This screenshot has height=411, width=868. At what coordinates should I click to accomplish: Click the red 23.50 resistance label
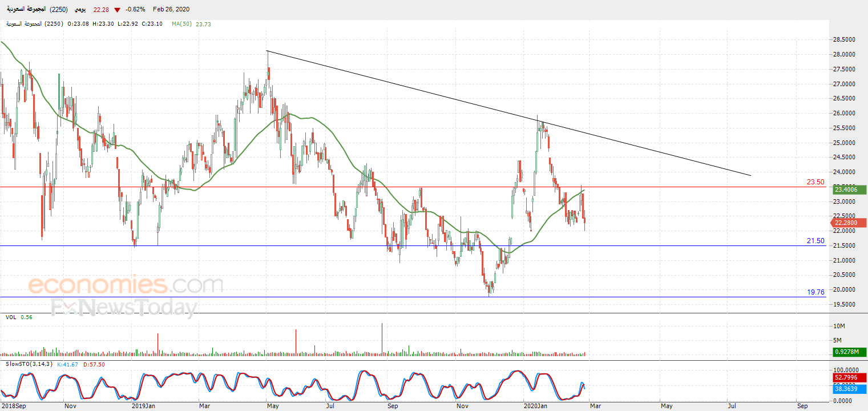point(815,182)
